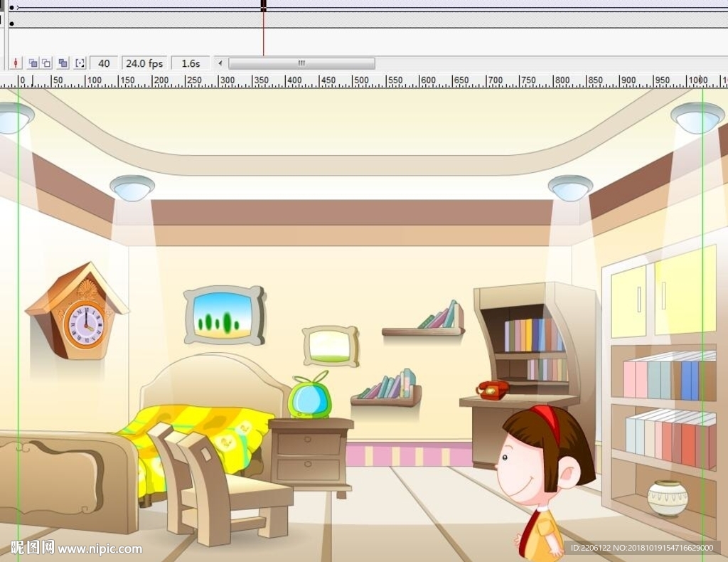Image resolution: width=728 pixels, height=562 pixels.
Task: Click the timeline horizontal scrollbar thumb
Action: pos(301,63)
